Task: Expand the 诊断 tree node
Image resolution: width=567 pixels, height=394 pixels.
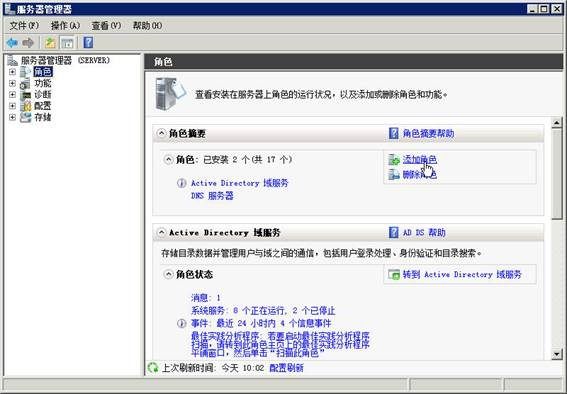Action: [12, 95]
